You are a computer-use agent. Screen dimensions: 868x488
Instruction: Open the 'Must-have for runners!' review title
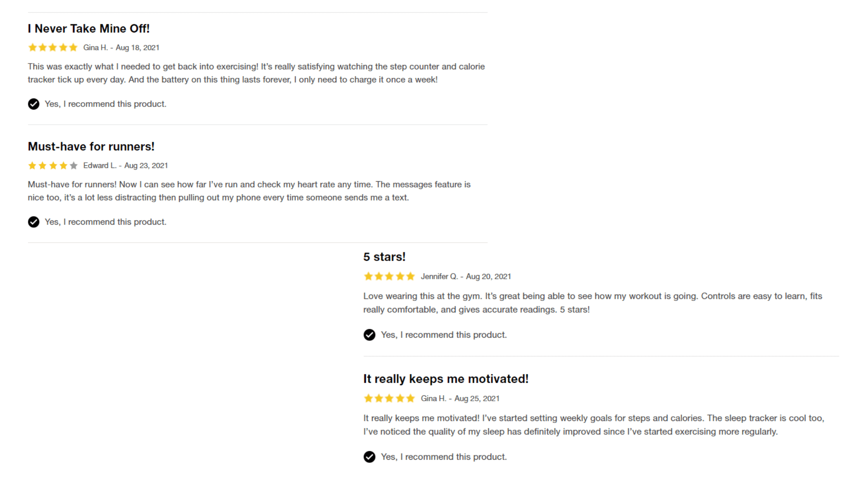(x=91, y=147)
